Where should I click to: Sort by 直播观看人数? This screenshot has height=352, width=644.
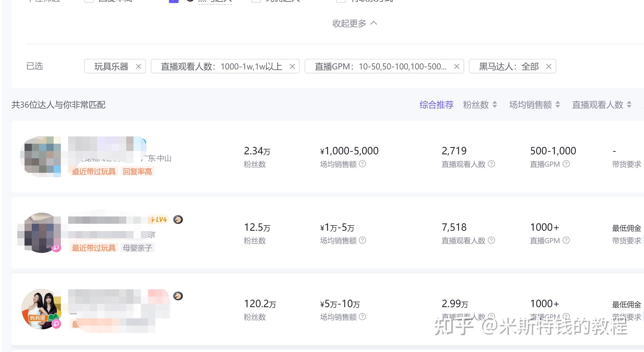click(x=602, y=105)
